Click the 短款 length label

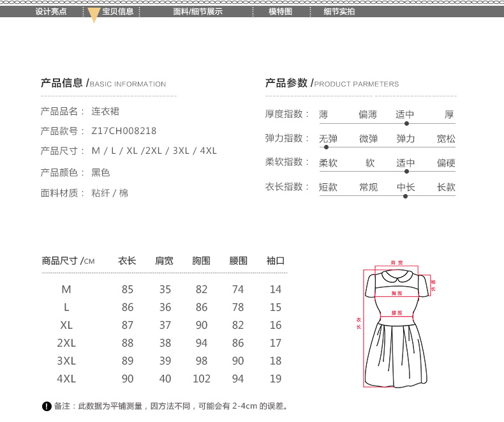pyautogui.click(x=328, y=187)
